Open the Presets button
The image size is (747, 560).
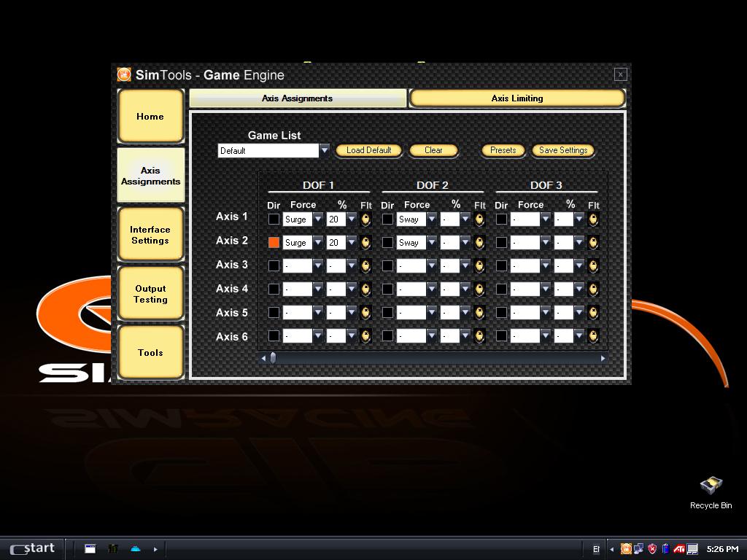[503, 150]
